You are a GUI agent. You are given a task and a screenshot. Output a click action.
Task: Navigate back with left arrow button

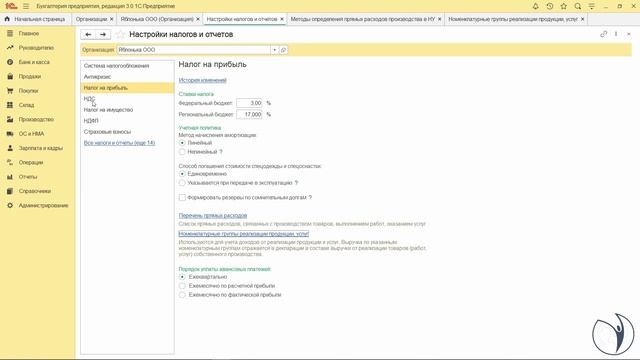coord(88,35)
